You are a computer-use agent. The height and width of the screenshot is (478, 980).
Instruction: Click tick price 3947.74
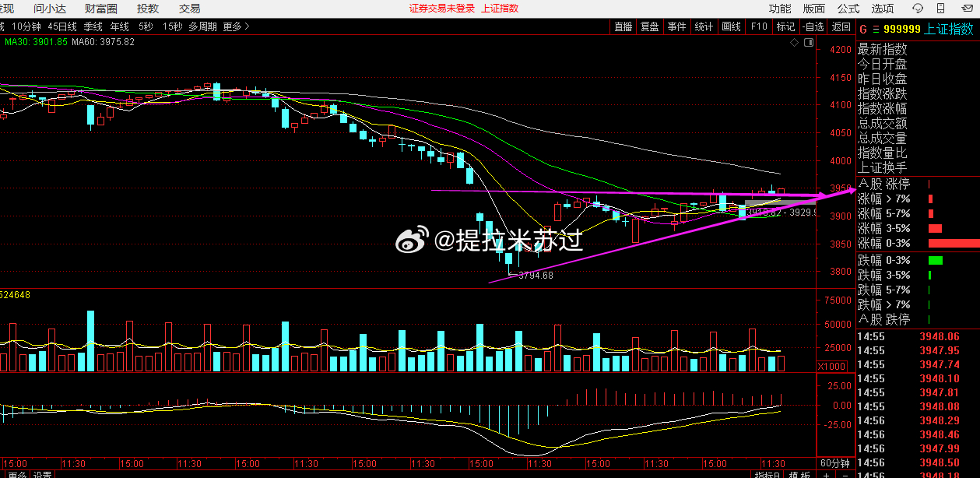pos(940,364)
